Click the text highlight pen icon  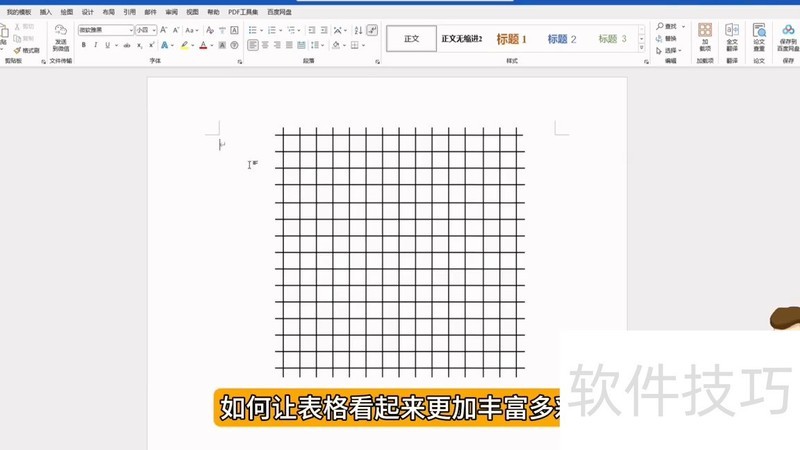[x=184, y=45]
